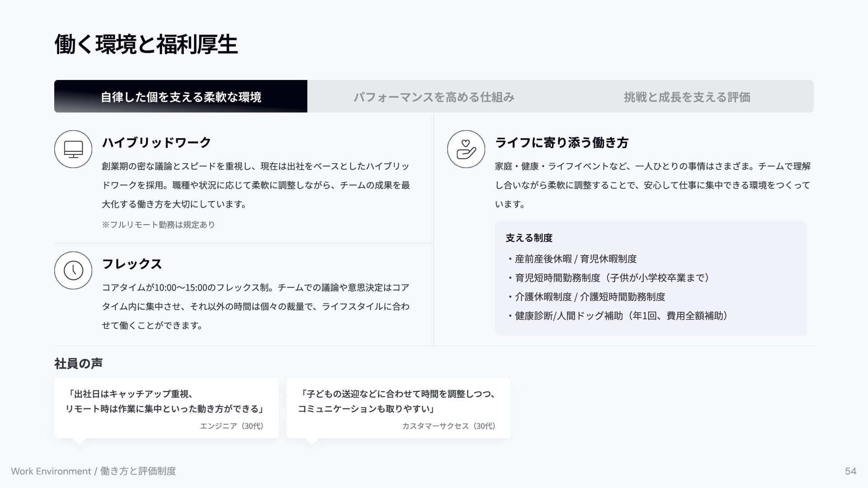Click the カスタマーサクセス employee quote card

pos(398,408)
